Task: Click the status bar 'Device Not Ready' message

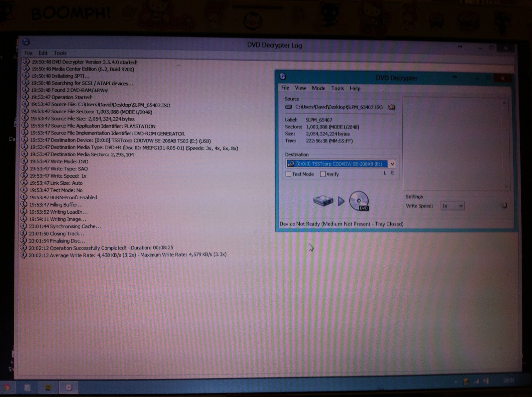Action: pyautogui.click(x=341, y=224)
